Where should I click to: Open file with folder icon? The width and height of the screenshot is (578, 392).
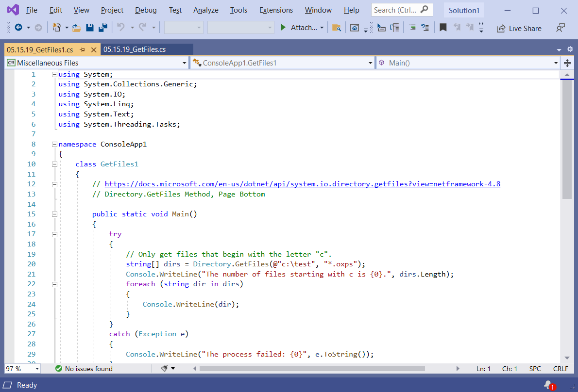76,28
